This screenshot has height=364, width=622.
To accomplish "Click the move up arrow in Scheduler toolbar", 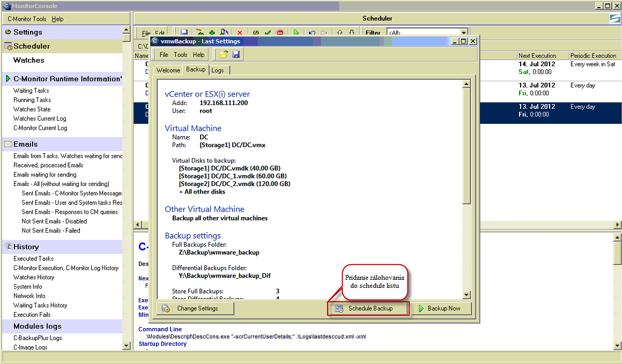I will click(339, 33).
